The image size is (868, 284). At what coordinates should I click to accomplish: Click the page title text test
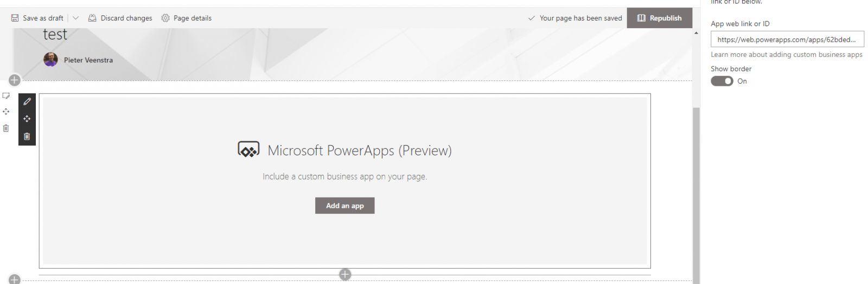(x=55, y=34)
